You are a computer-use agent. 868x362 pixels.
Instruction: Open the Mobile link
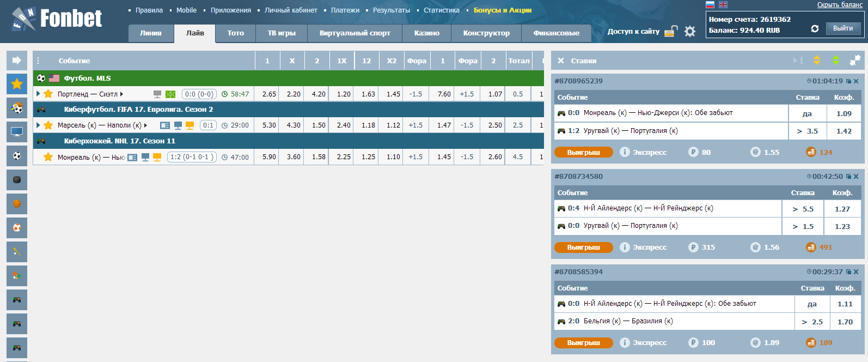(x=186, y=10)
